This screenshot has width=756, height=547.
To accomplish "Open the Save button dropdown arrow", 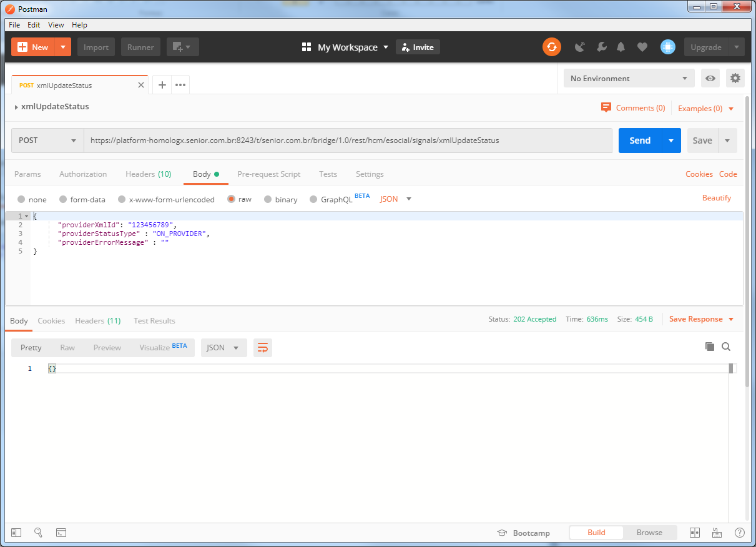I will 727,140.
